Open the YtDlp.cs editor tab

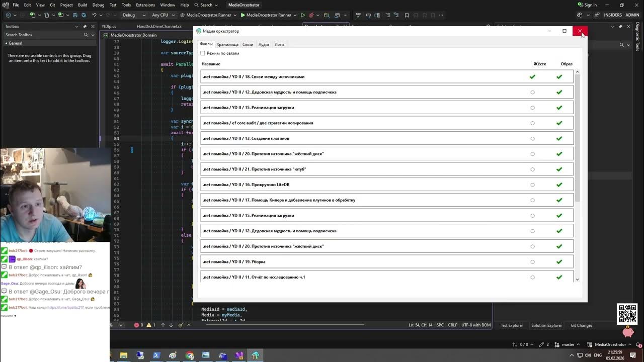[109, 26]
